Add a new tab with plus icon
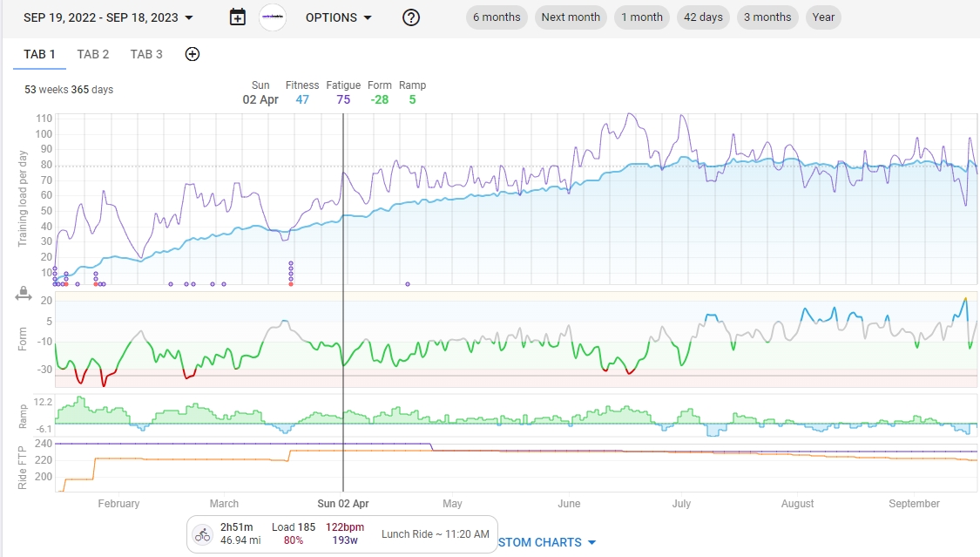The width and height of the screenshot is (980, 557). [193, 54]
